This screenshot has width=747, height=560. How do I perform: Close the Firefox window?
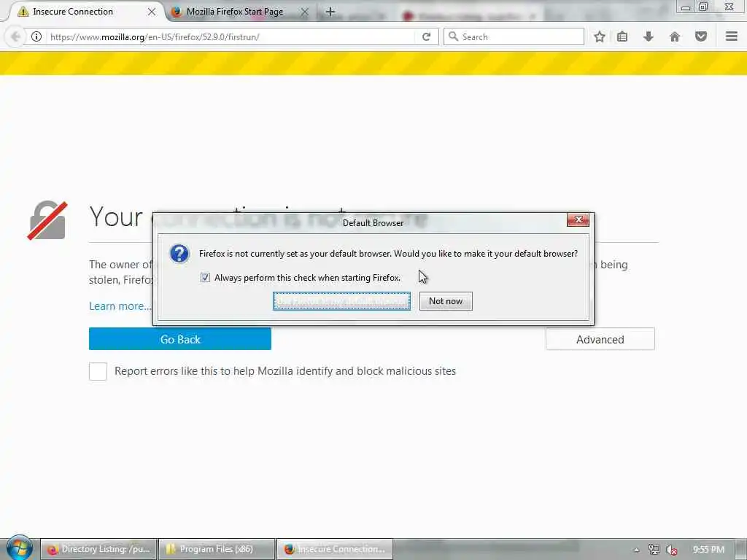[x=729, y=7]
